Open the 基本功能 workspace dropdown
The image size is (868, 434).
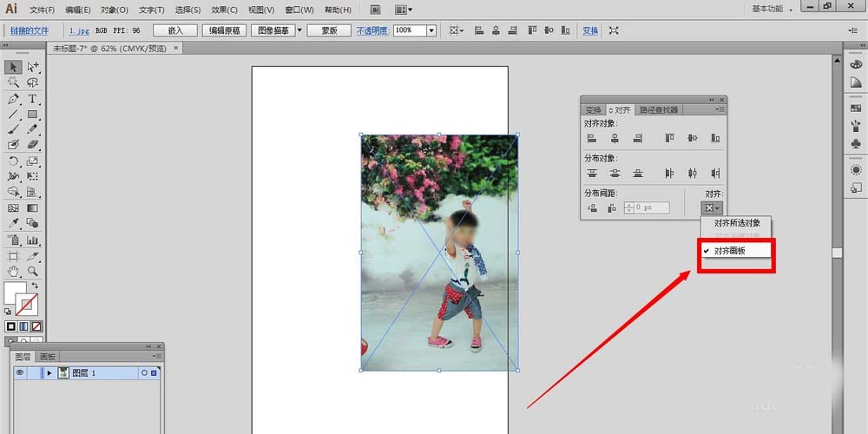coord(773,9)
